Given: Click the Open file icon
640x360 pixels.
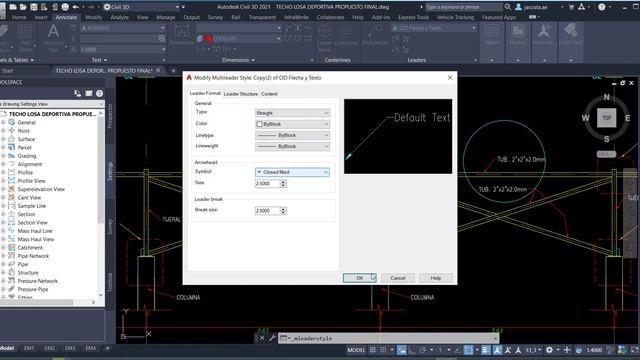Looking at the screenshot, I should click(23, 7).
